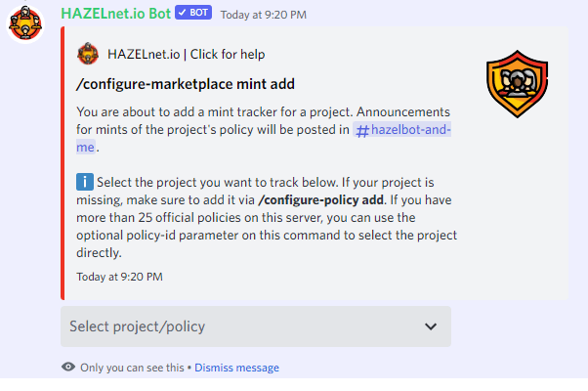
Task: Click the red embed accent bar
Action: pyautogui.click(x=63, y=163)
